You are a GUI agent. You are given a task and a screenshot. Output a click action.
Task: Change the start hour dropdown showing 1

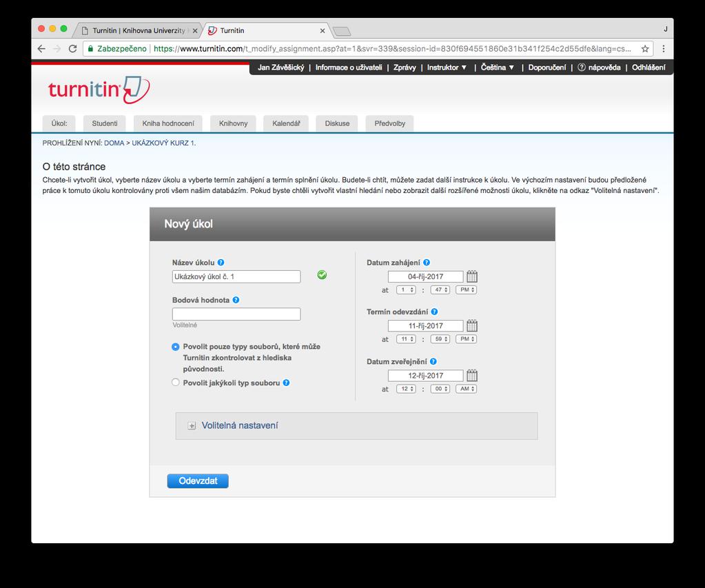point(406,290)
